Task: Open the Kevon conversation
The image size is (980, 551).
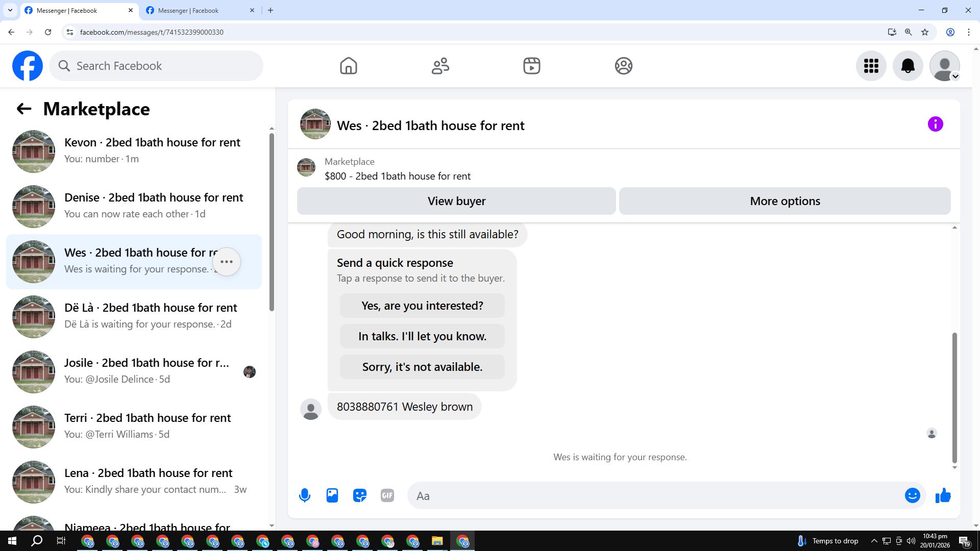Action: (134, 152)
